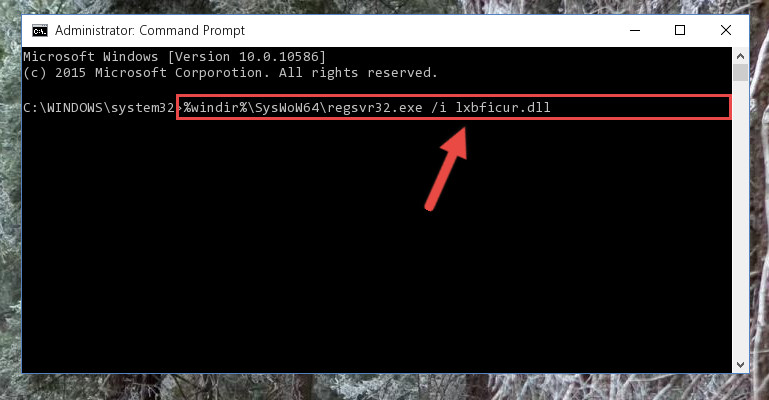This screenshot has height=400, width=769.
Task: Click the All rights reserved text
Action: point(358,73)
